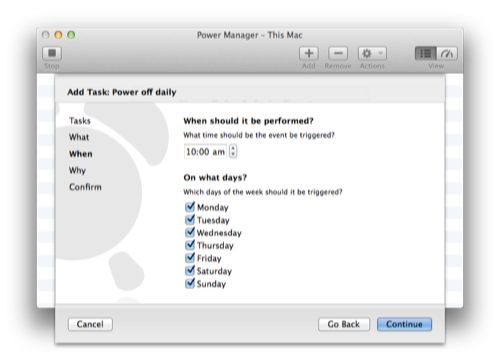
Task: Click the 'When should it be performed?' heading
Action: [x=248, y=121]
